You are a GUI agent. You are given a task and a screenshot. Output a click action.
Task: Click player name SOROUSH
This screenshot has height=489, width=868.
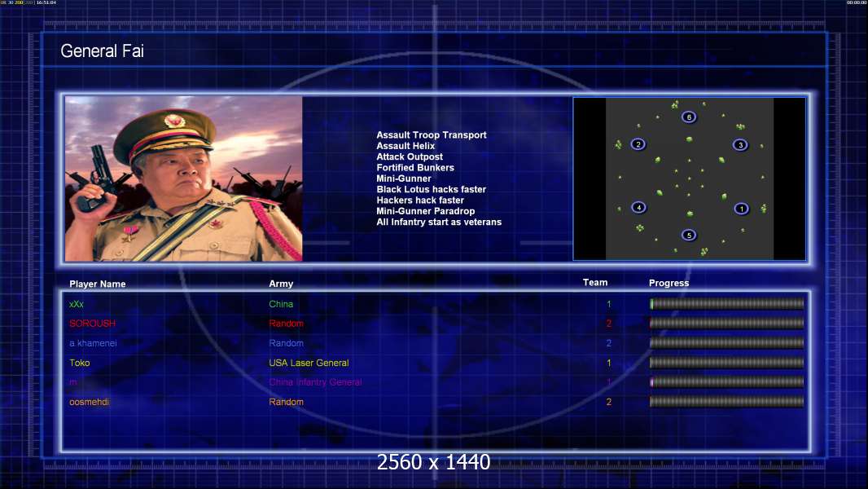click(x=93, y=324)
